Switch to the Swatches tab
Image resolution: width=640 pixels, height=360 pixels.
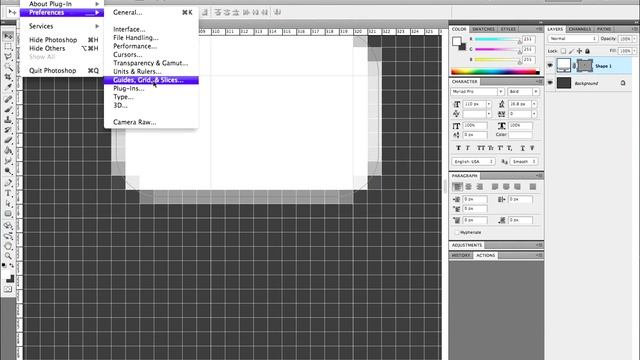tap(483, 29)
